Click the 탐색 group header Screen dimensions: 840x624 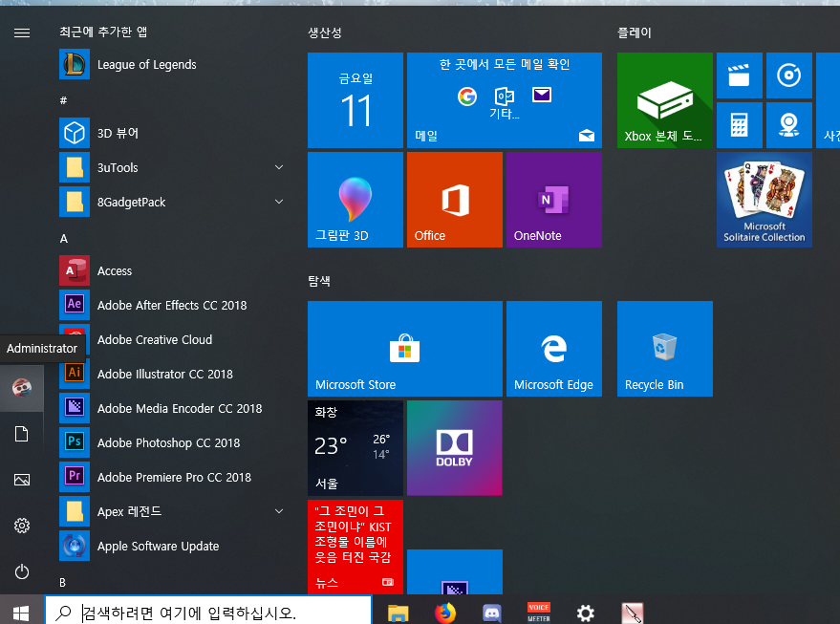tap(319, 281)
